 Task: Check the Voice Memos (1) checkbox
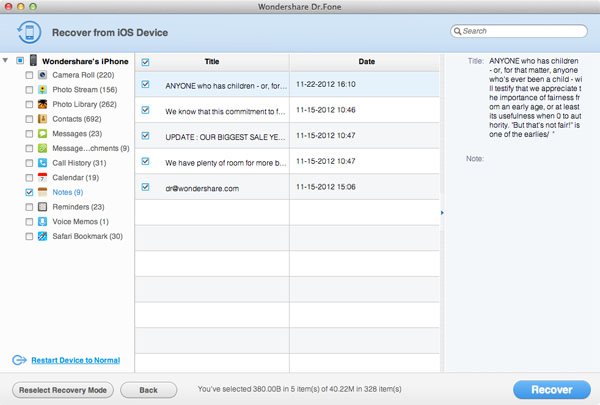point(29,222)
